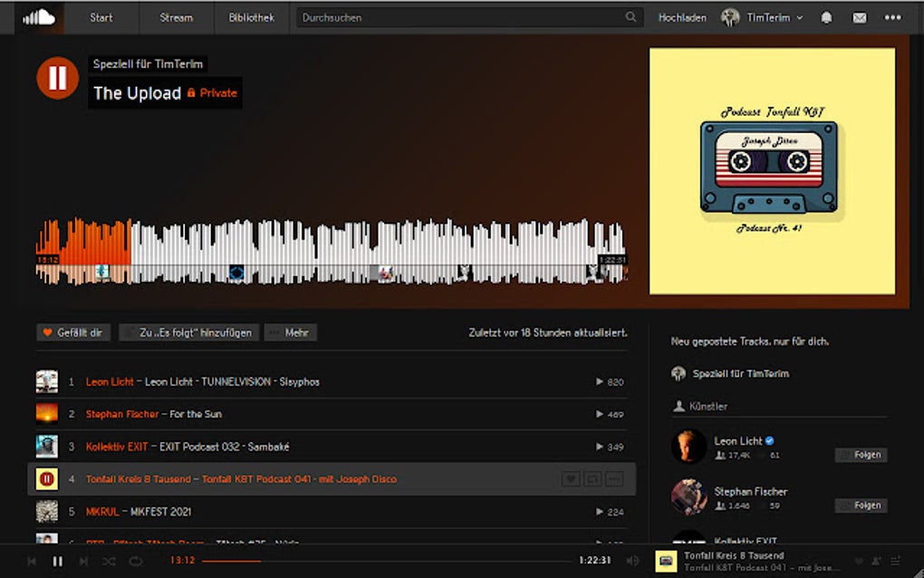The height and width of the screenshot is (578, 924).
Task: Switch to the Stream tab
Action: click(x=176, y=17)
